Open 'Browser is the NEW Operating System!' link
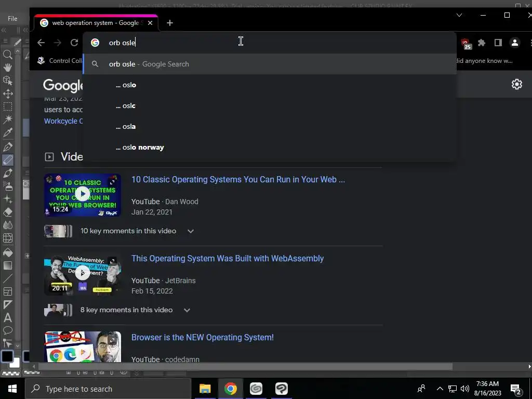Viewport: 532px width, 399px height. (x=203, y=338)
